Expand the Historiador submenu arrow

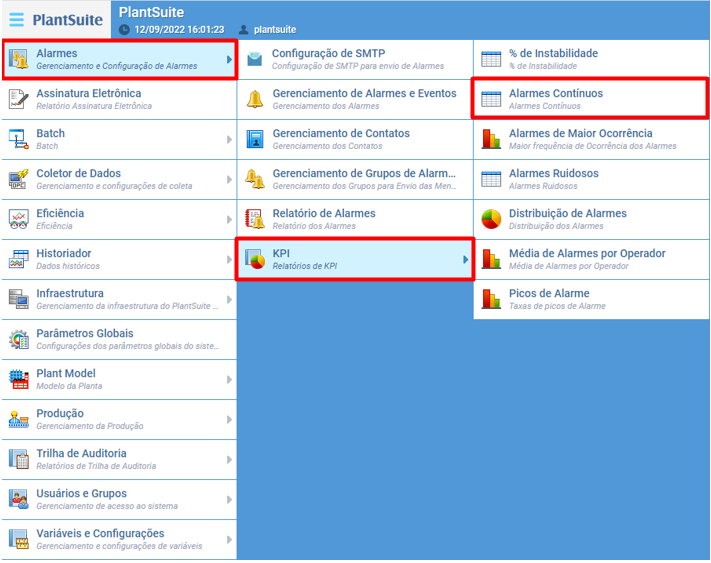(229, 259)
